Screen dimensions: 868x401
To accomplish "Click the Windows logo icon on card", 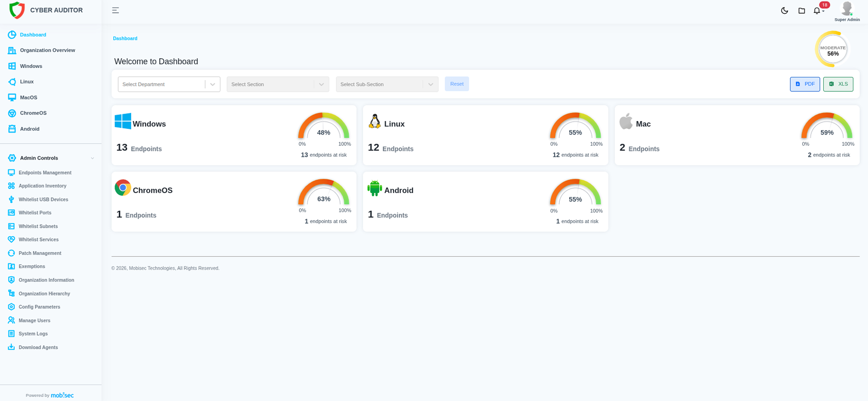I will click(x=123, y=121).
